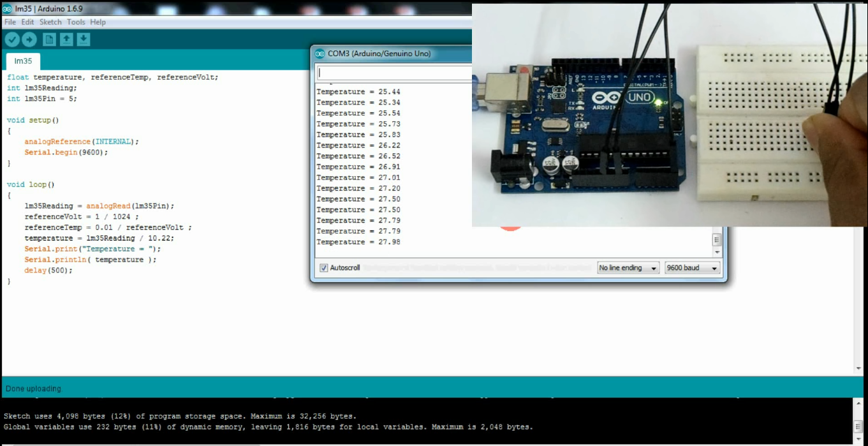
Task: Open the 'No line ending' dropdown
Action: click(628, 267)
